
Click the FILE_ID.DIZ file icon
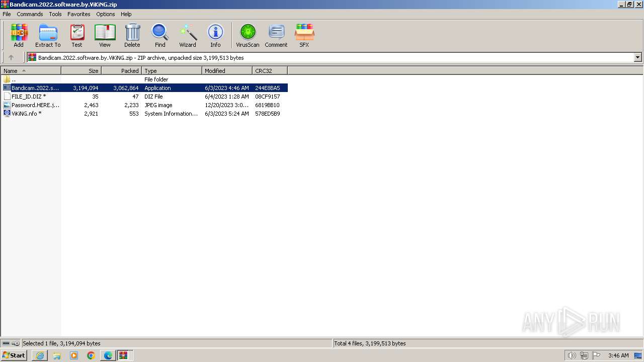[x=7, y=96]
